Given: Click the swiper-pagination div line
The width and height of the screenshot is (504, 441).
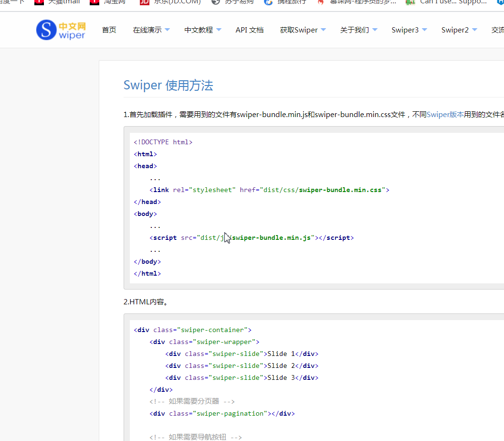Looking at the screenshot, I should [x=222, y=414].
